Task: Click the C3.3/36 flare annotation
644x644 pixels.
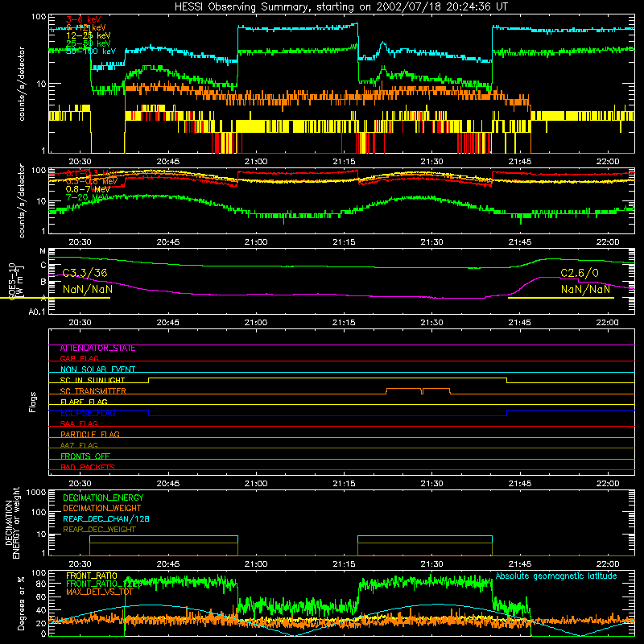Action: coord(85,273)
